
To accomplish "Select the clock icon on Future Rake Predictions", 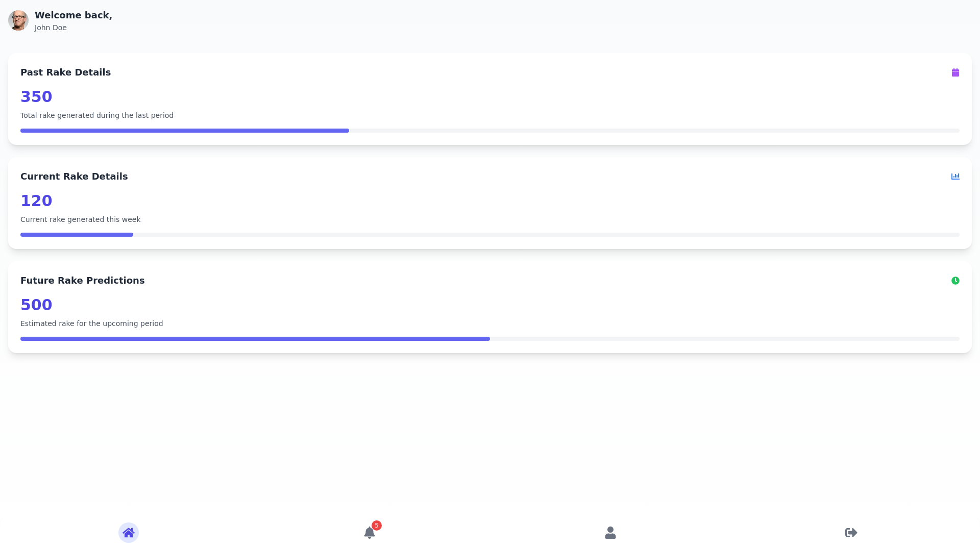I will [955, 281].
